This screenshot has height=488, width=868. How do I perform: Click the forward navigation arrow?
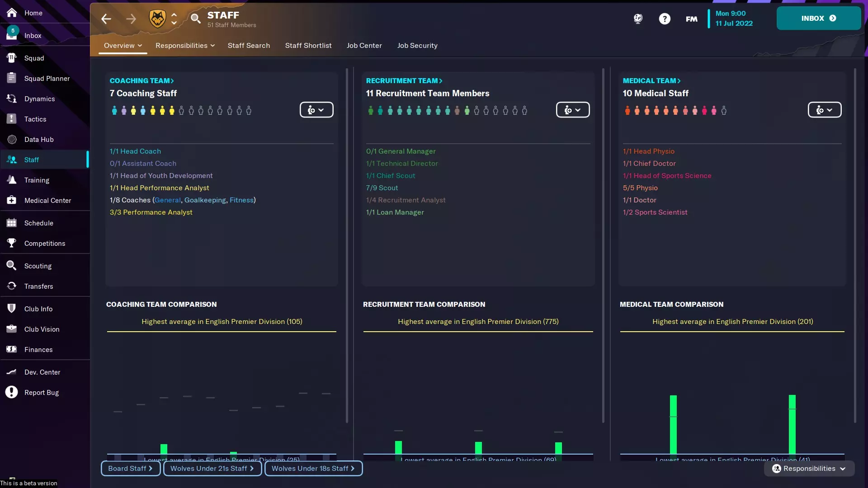(131, 19)
